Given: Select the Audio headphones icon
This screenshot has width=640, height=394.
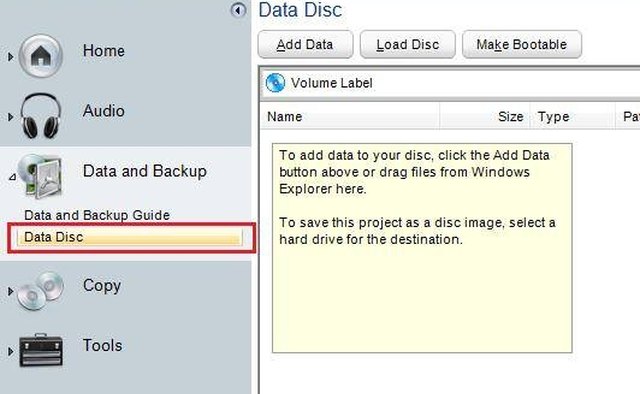Looking at the screenshot, I should tap(41, 116).
